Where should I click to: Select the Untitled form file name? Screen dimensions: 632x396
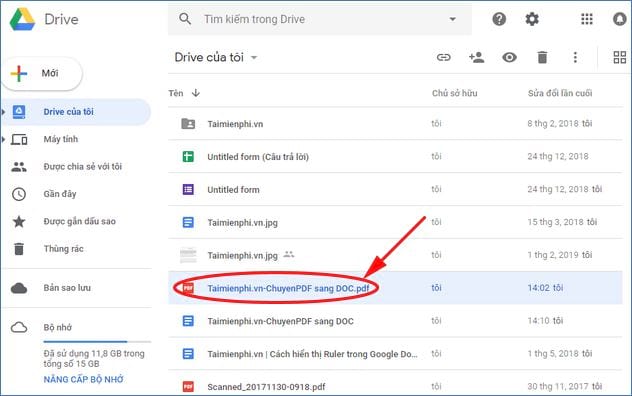[x=233, y=190]
